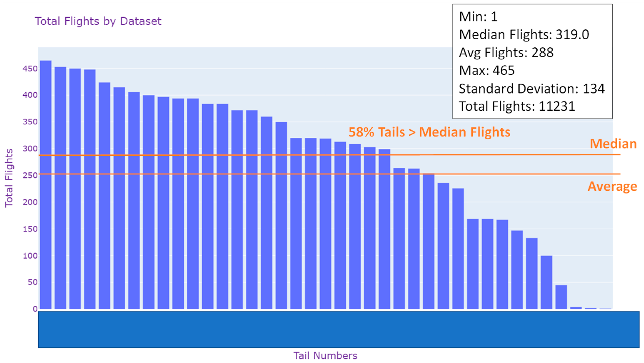Click the "Total Flights by Dataset" chart title
Viewport: 644px width, 363px height.
tap(98, 21)
